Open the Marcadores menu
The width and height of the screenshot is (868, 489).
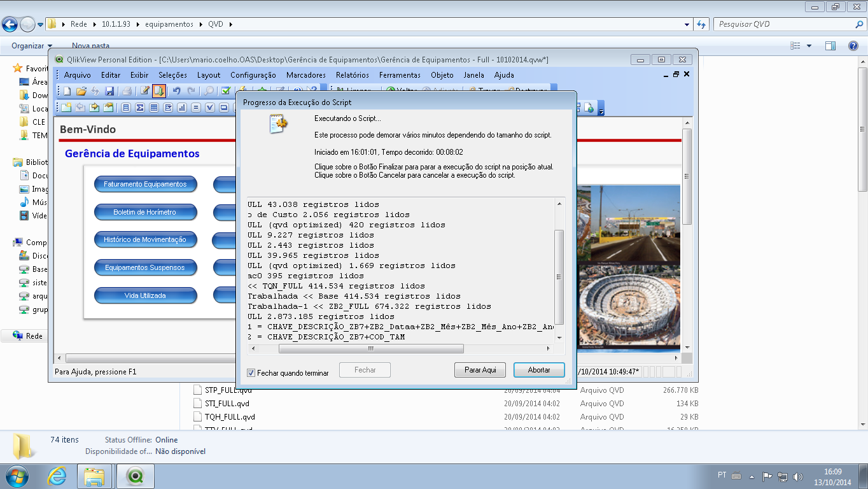pos(306,74)
